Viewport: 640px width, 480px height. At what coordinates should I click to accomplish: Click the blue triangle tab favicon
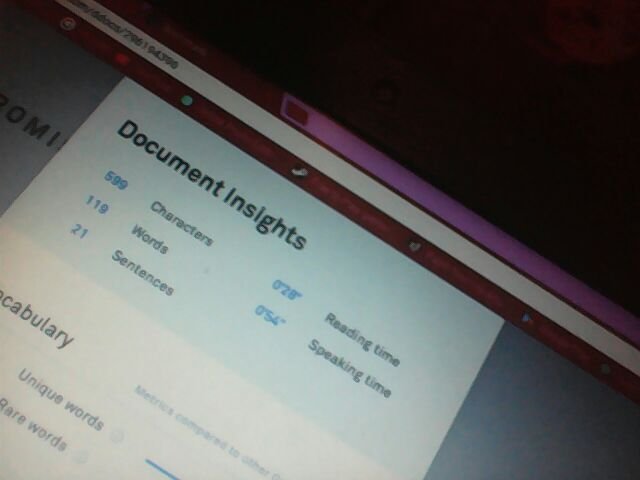point(527,318)
